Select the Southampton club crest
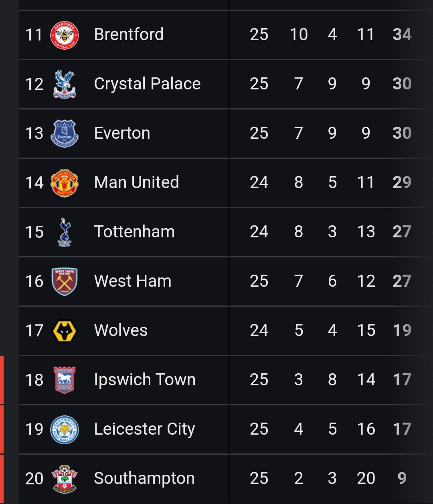 (x=65, y=479)
